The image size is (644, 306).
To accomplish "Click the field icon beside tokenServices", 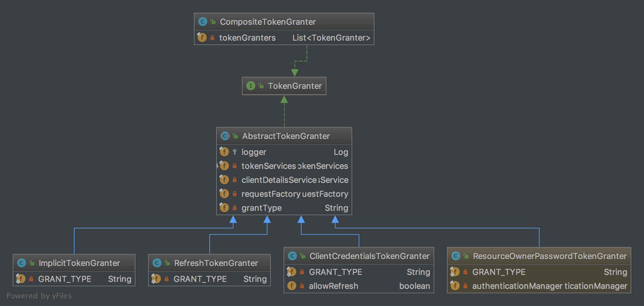I will coord(224,166).
